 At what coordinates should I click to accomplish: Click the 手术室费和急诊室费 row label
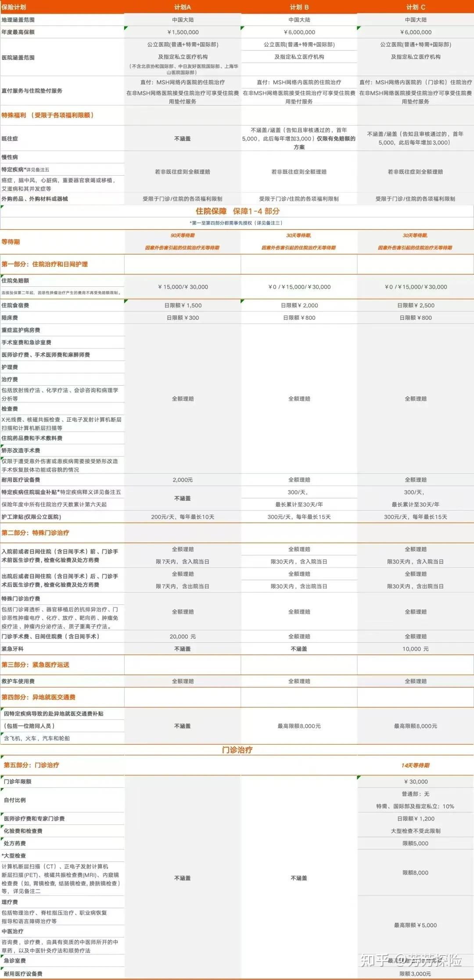click(x=26, y=342)
